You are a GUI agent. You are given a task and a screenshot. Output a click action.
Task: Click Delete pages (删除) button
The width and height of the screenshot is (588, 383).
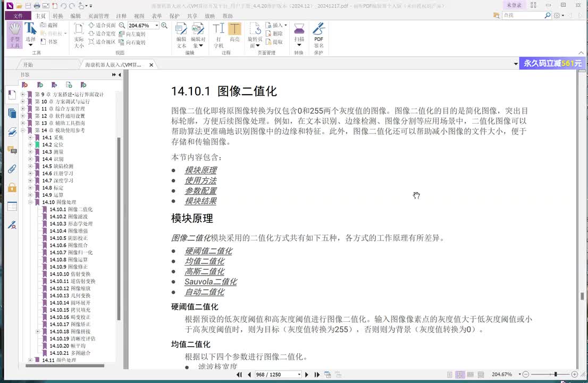pyautogui.click(x=274, y=34)
